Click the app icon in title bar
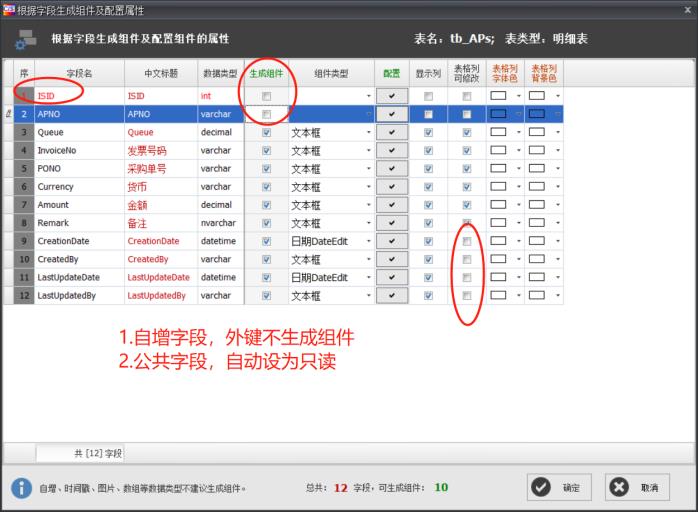Image resolution: width=698 pixels, height=513 pixels. pos(8,9)
